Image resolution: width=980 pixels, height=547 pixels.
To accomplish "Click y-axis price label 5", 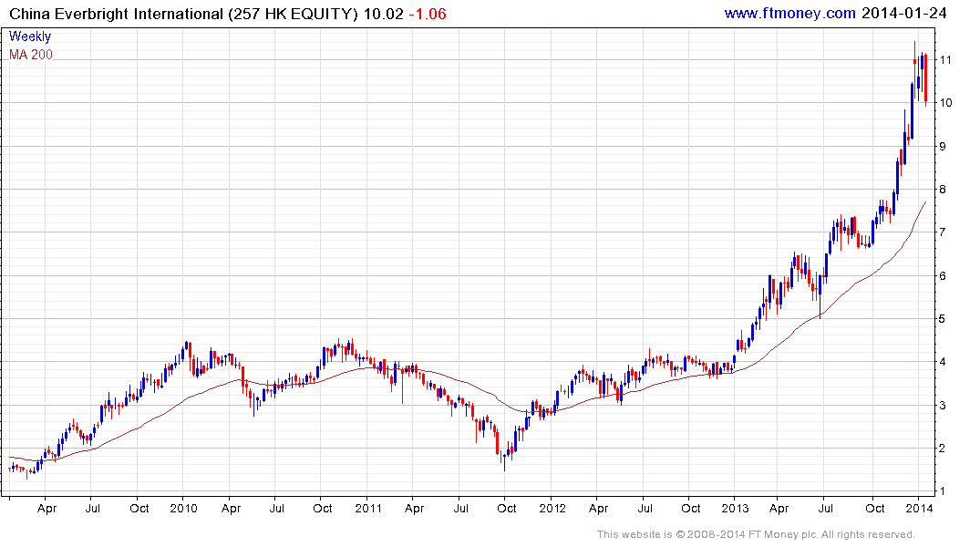I will coord(944,319).
